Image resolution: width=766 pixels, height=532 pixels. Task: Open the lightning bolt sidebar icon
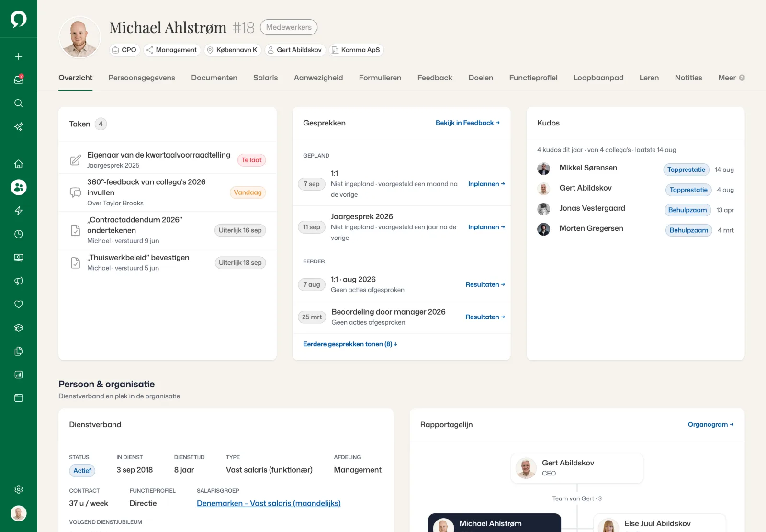pyautogui.click(x=19, y=211)
